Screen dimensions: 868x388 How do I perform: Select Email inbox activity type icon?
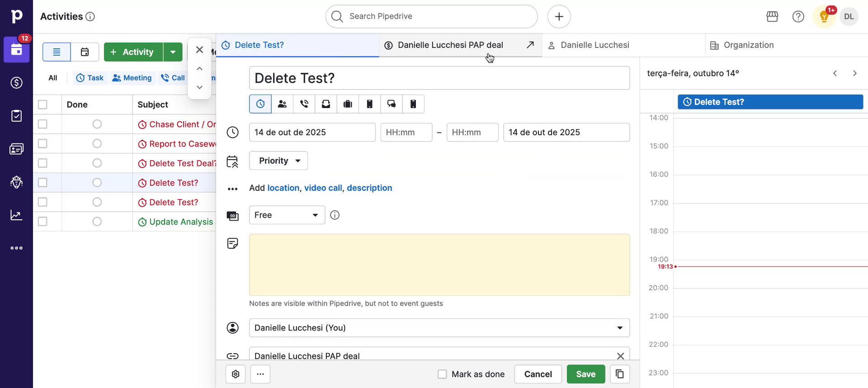tap(326, 104)
